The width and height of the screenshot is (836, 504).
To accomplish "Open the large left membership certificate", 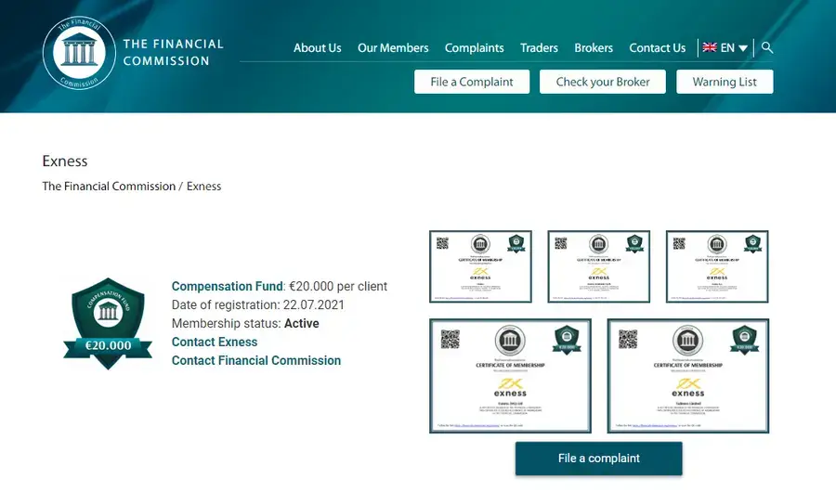I will click(x=510, y=376).
